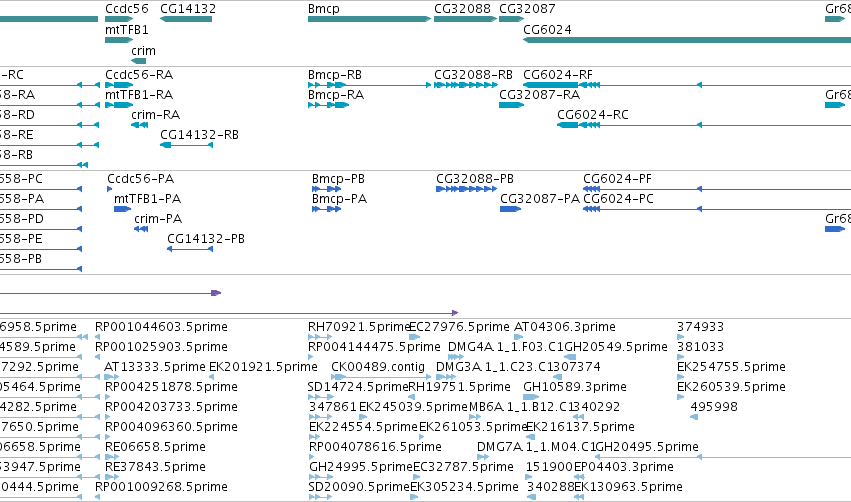Select the long CG6024 gene bar

click(x=687, y=40)
